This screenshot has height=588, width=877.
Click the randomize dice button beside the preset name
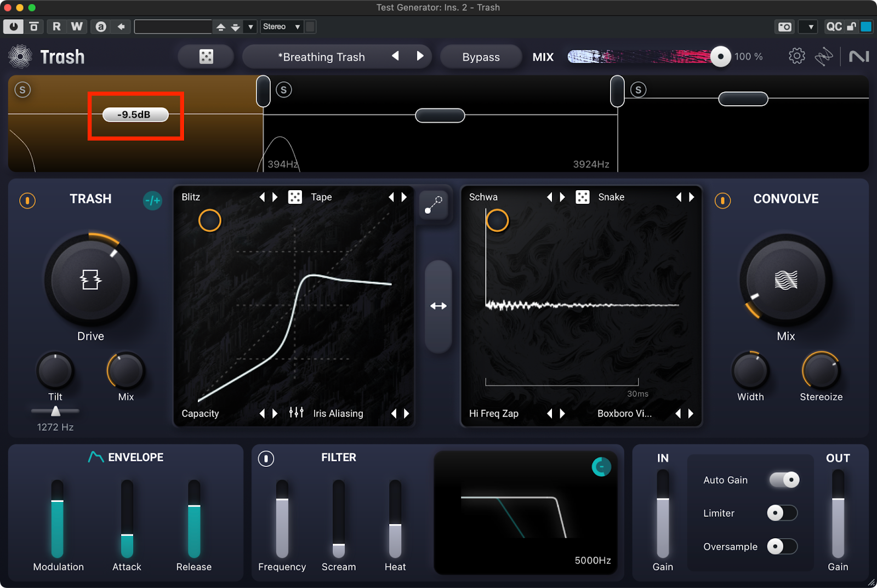[206, 56]
